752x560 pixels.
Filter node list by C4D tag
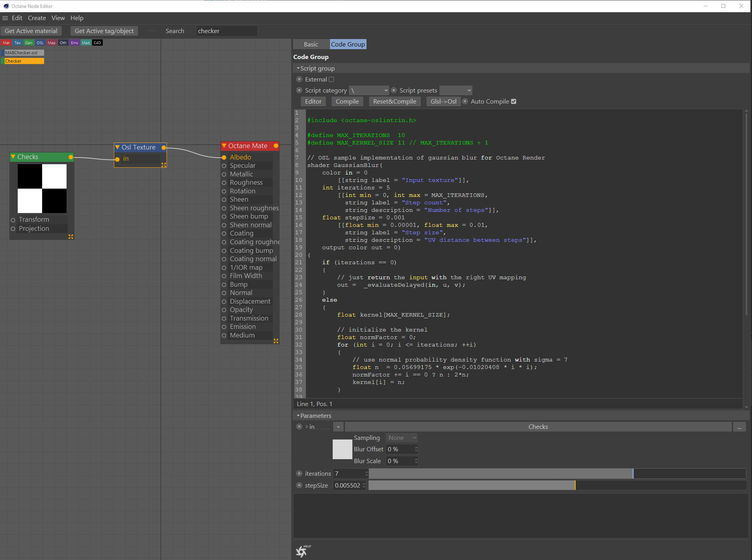click(x=97, y=43)
